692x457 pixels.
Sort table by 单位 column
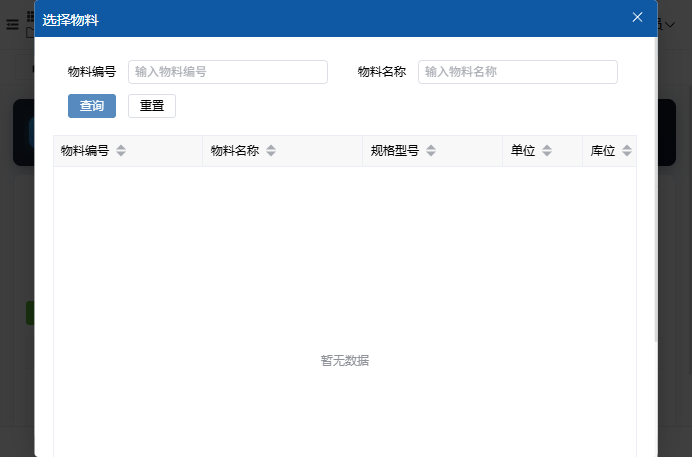pyautogui.click(x=547, y=150)
